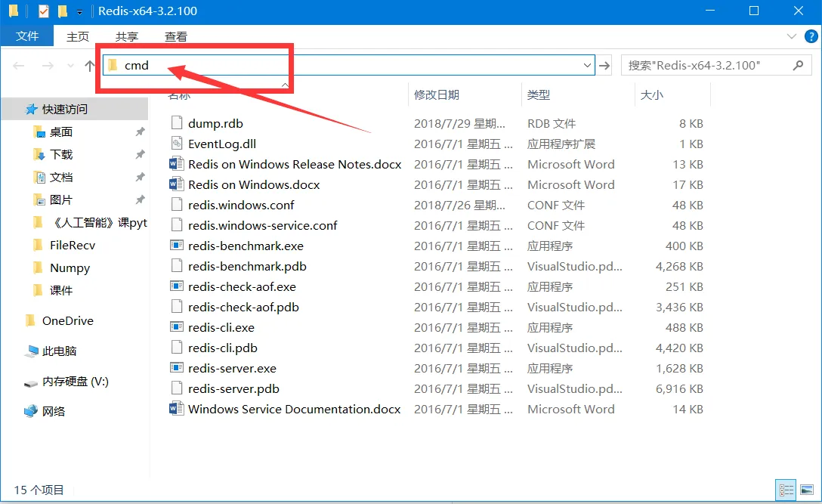Screen dimensions: 822x504
Task: Open the quick access toolbar customize dropdown
Action: click(79, 11)
